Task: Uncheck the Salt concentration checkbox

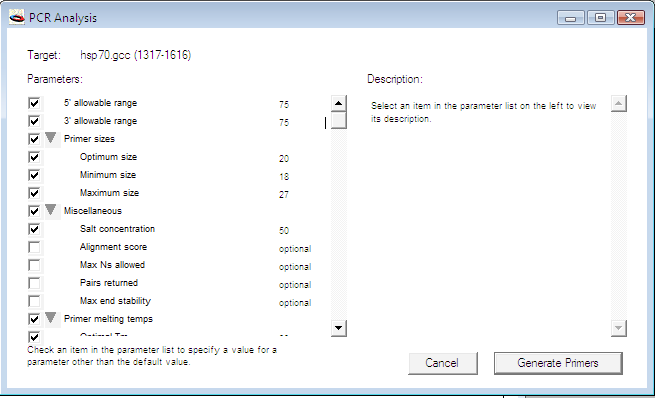Action: tap(34, 229)
